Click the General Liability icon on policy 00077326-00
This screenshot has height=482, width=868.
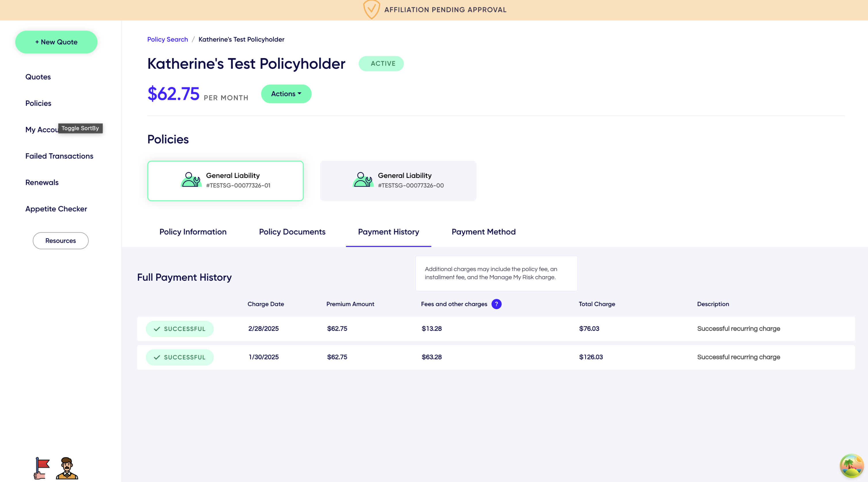363,179
